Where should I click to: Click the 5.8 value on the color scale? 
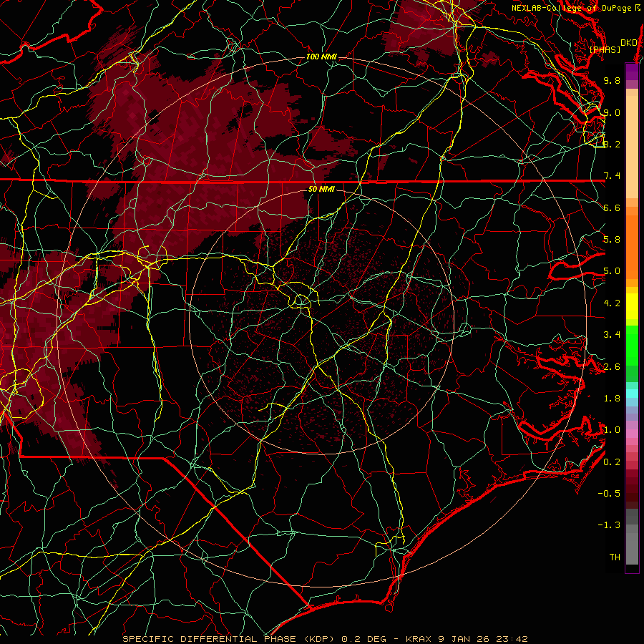(x=612, y=239)
